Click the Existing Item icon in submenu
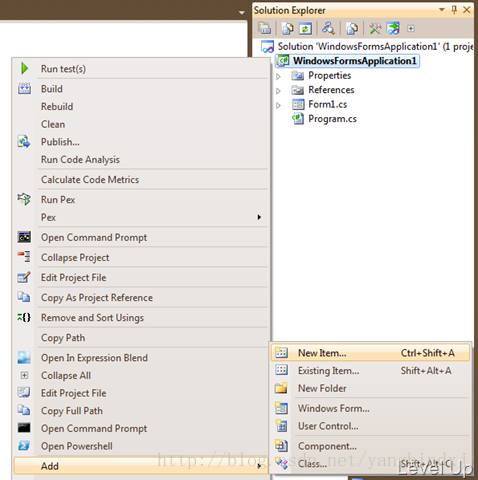Screen dimensions: 478x480 click(281, 370)
